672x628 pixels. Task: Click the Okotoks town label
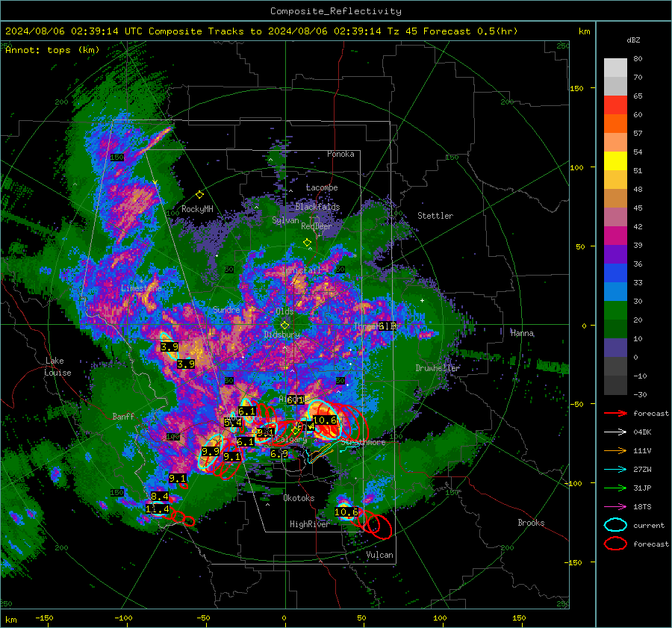pos(299,498)
